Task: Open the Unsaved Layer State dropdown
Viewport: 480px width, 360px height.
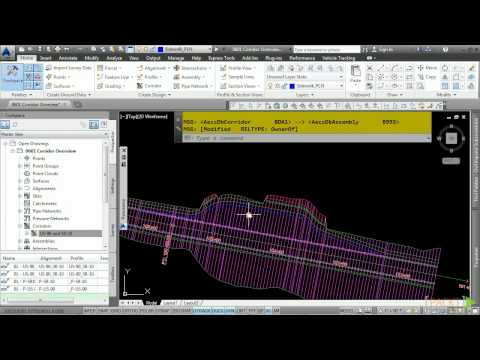Action: pyautogui.click(x=341, y=77)
